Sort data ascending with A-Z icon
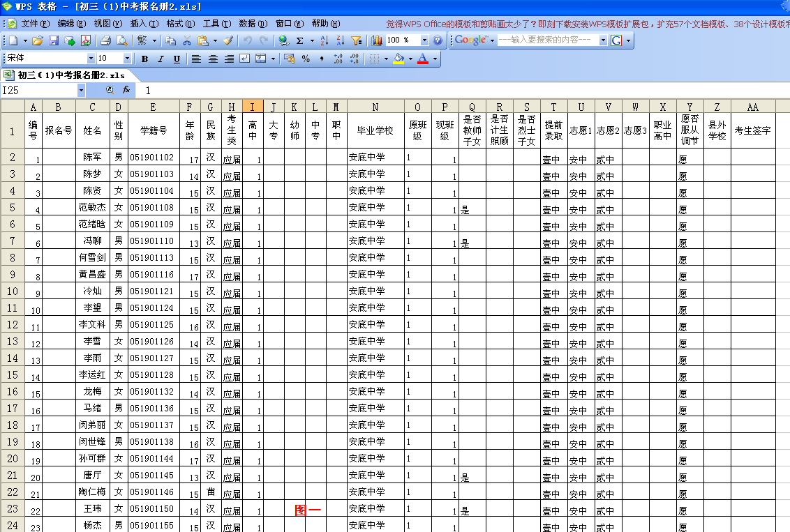Viewport: 790px width, 532px height. 324,40
